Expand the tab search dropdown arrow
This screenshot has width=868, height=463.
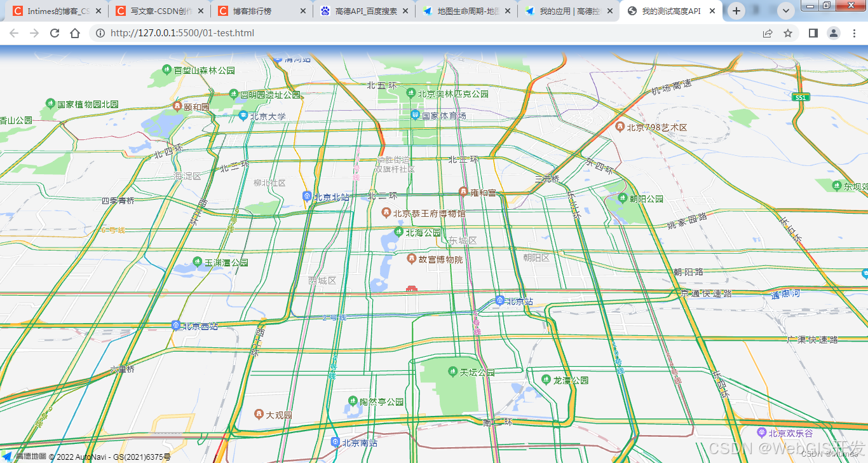pyautogui.click(x=786, y=11)
